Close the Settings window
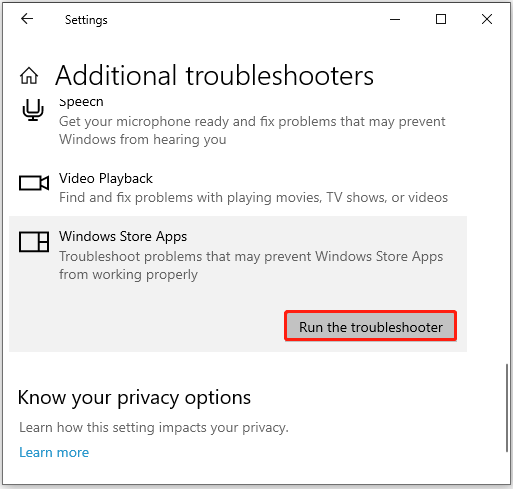The image size is (513, 489). coord(487,19)
